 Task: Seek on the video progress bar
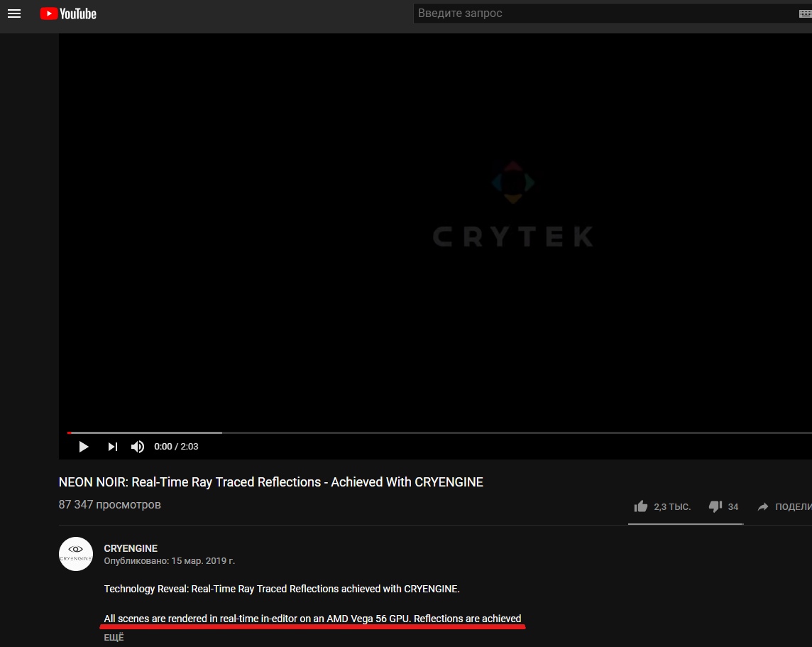(x=439, y=433)
